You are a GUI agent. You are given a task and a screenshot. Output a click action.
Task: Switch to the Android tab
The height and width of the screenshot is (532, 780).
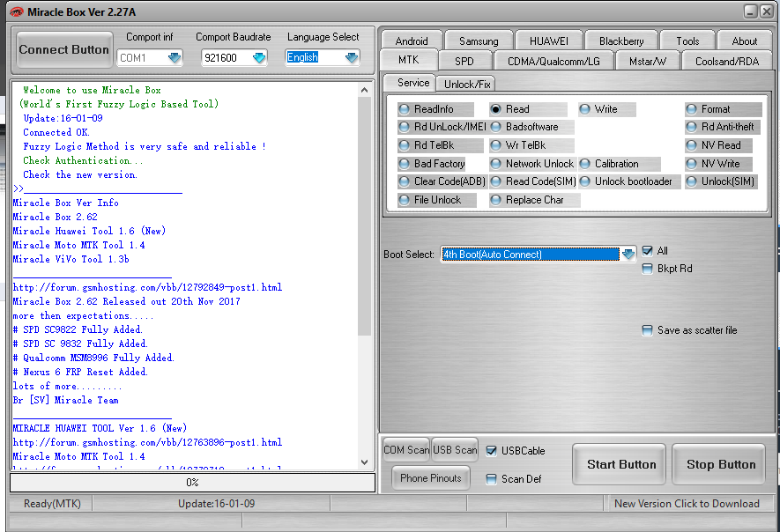tap(412, 41)
